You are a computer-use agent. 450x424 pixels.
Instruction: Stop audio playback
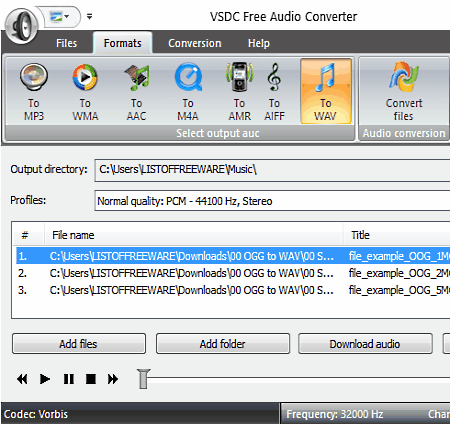(91, 379)
